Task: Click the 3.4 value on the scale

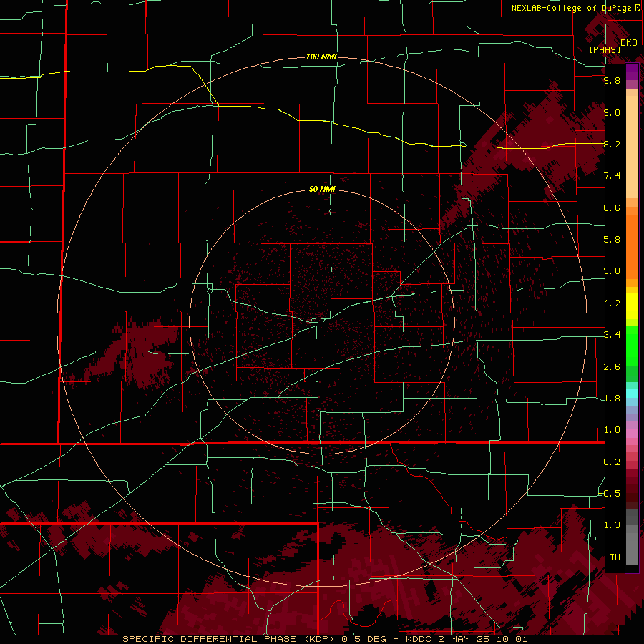Action: [612, 335]
